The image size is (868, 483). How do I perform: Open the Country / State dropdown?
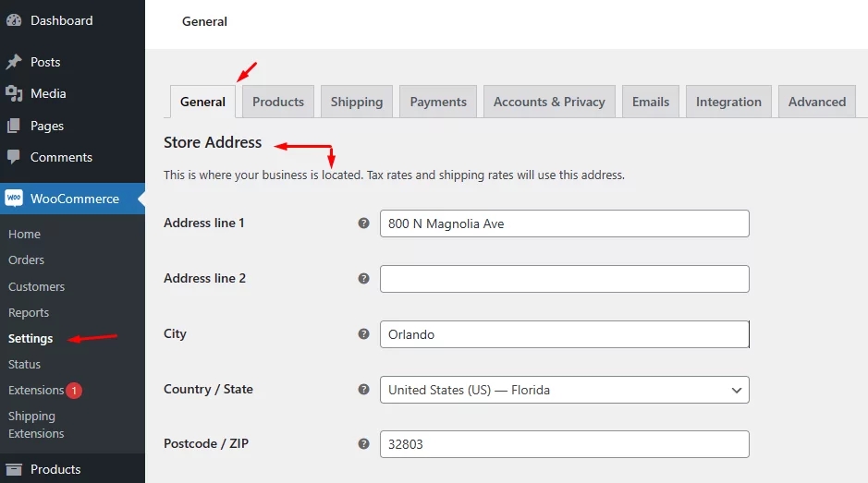tap(564, 390)
